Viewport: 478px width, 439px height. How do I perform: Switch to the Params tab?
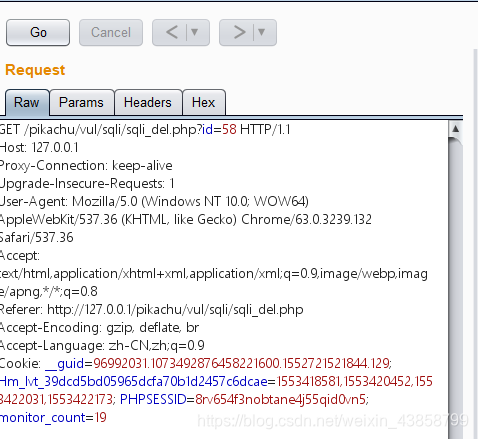[x=81, y=102]
